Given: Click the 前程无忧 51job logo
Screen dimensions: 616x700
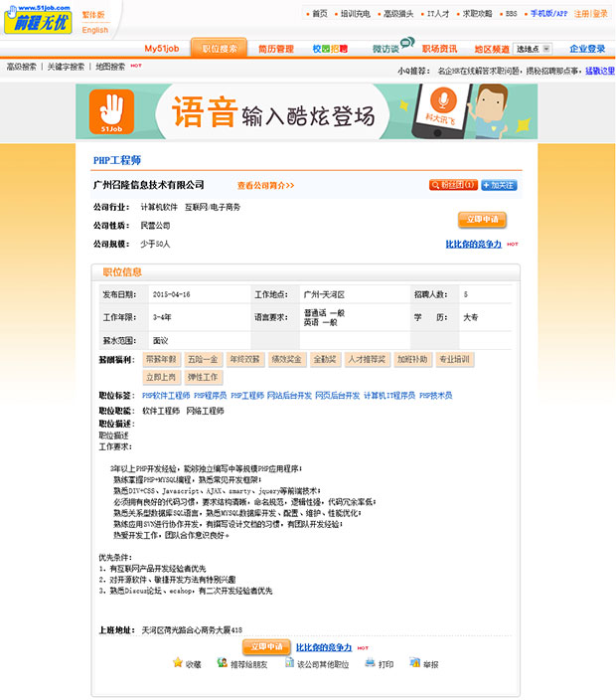Looking at the screenshot, I should 38,20.
